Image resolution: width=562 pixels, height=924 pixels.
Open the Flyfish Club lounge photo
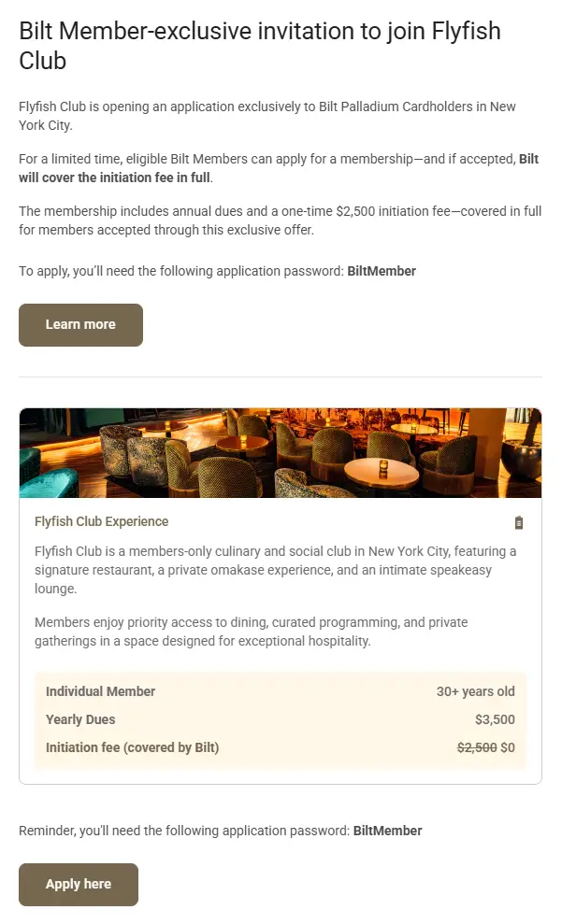tap(281, 453)
